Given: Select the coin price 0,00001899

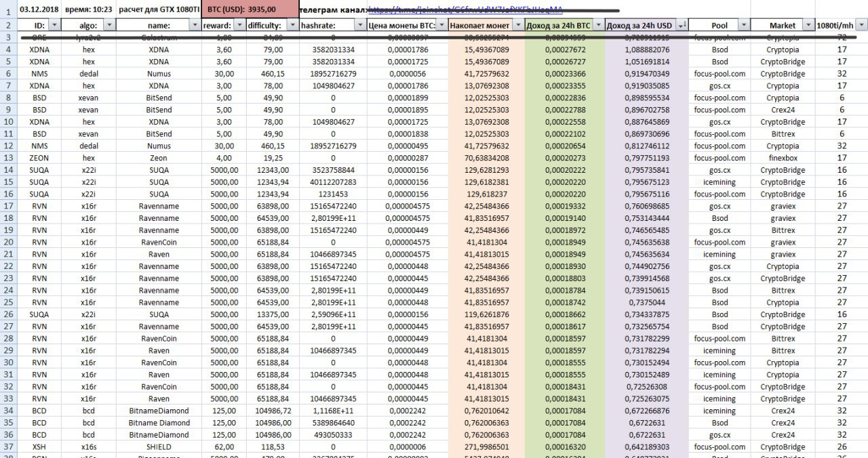Looking at the screenshot, I should tap(407, 98).
